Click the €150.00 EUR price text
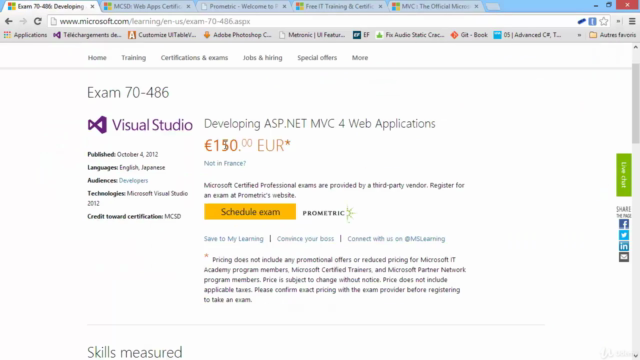 click(247, 145)
